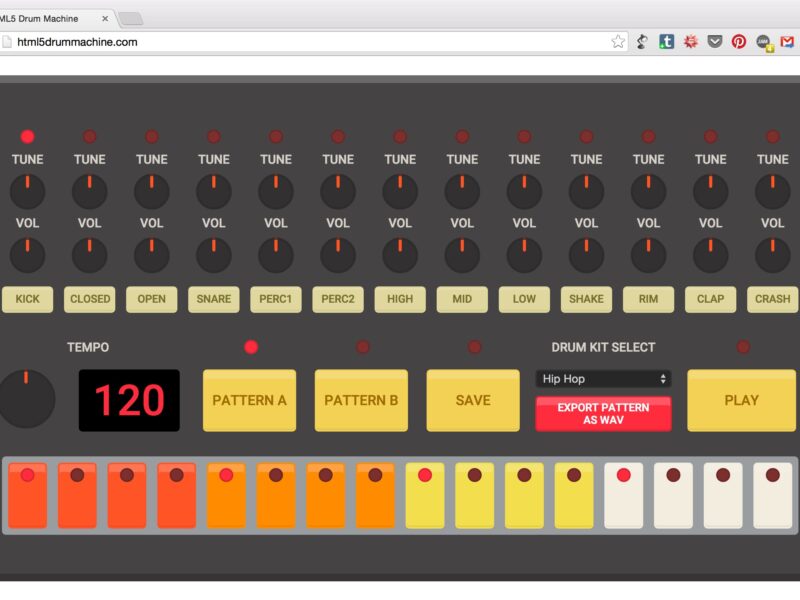This screenshot has height=600, width=800.
Task: Open the Hip Hop drum kit dropdown
Action: [603, 379]
